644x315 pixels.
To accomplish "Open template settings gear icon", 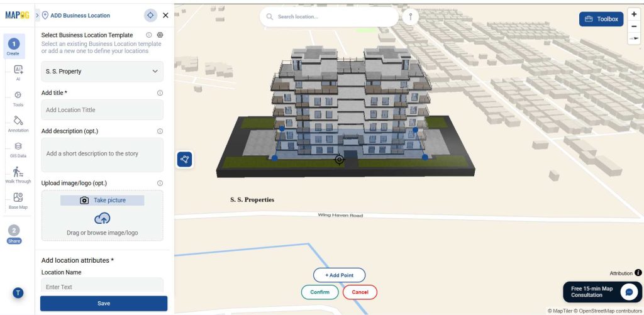I will (x=160, y=35).
